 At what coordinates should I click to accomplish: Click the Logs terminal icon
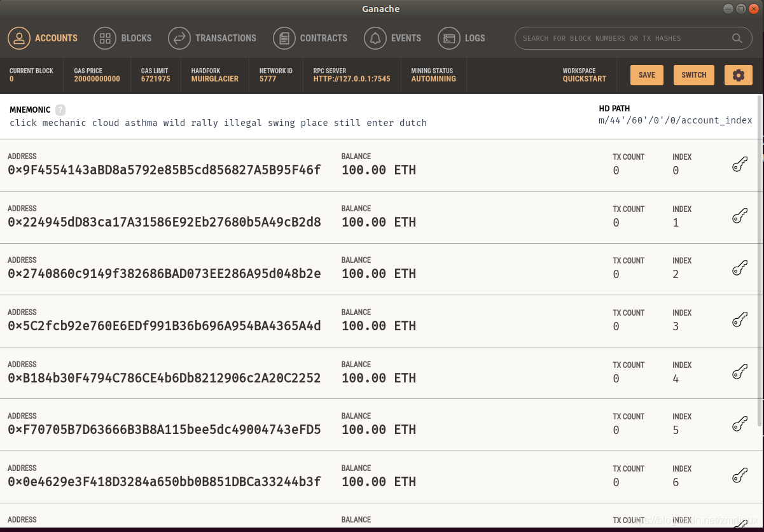click(x=449, y=38)
